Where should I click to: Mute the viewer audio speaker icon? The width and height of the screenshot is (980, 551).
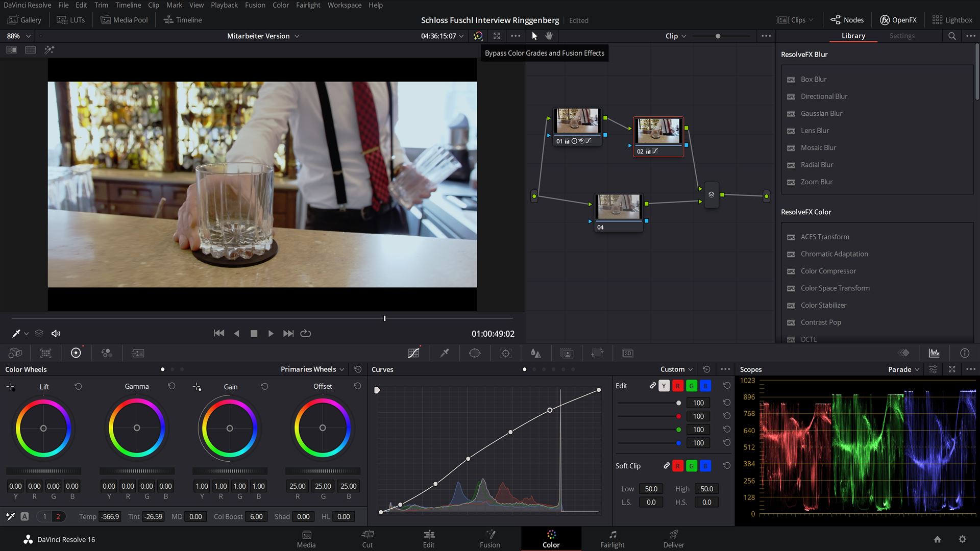[56, 333]
